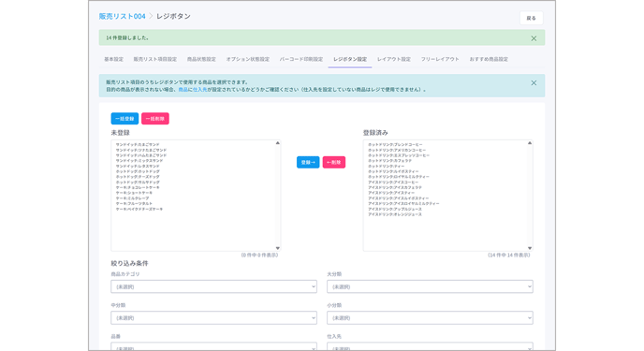Follow the 商品 link in the notice
The height and width of the screenshot is (351, 644).
coord(183,90)
